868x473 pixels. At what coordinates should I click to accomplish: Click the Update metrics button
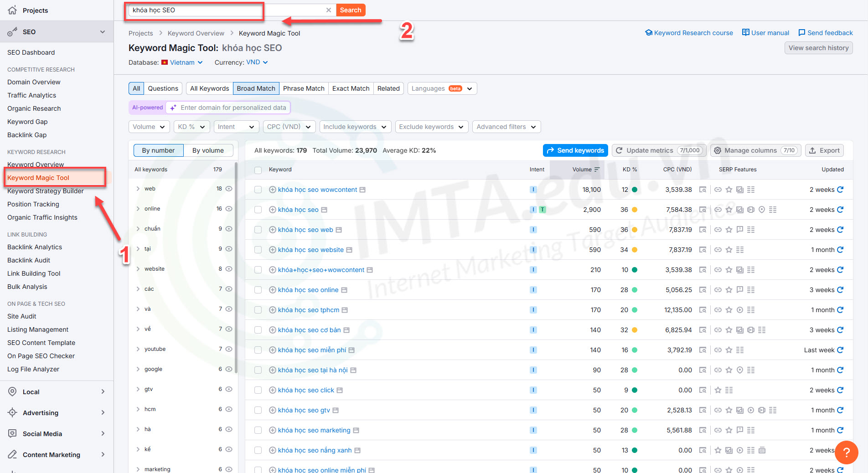[x=659, y=150]
